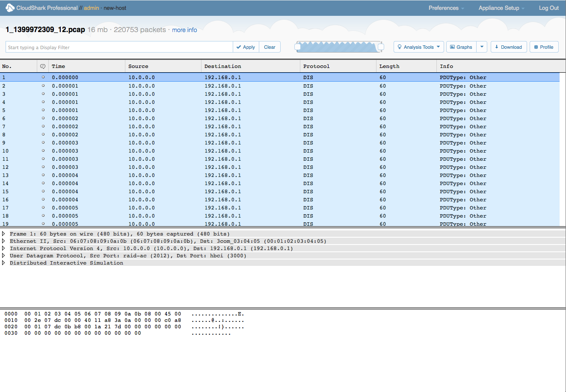Sort by the Time column header
The height and width of the screenshot is (392, 566).
point(87,66)
